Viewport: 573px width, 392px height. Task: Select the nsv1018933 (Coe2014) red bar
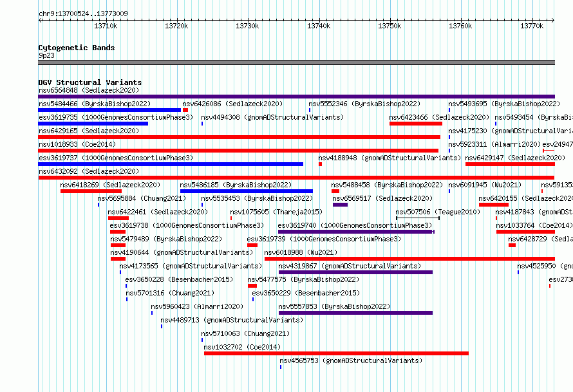[x=238, y=151]
